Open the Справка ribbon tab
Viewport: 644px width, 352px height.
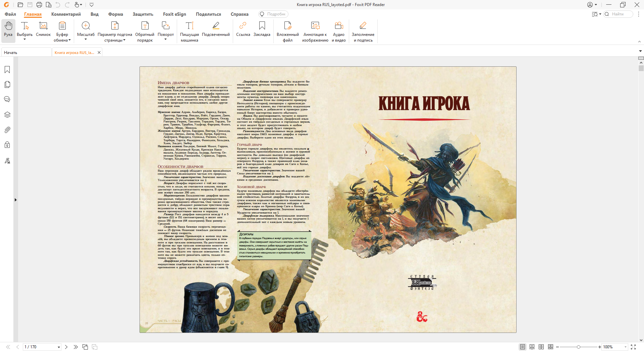[x=239, y=14]
